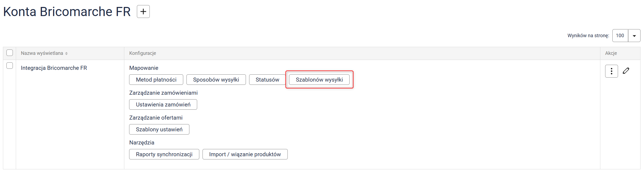Go to Szablony ustawień
The image size is (644, 172).
[x=159, y=129]
